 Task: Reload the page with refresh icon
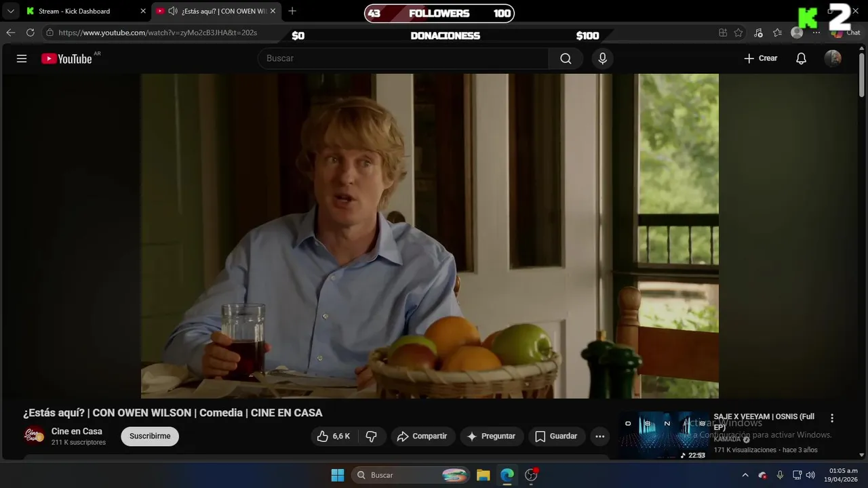(x=30, y=33)
